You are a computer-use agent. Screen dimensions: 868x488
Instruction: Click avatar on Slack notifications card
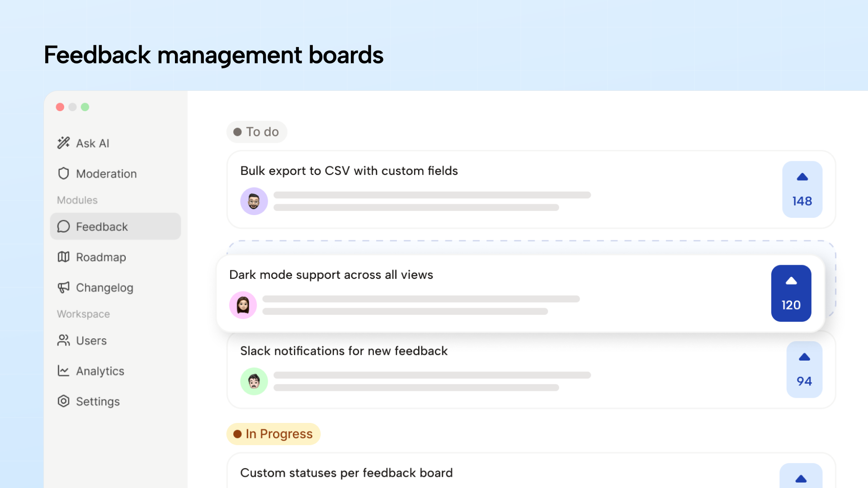tap(254, 381)
